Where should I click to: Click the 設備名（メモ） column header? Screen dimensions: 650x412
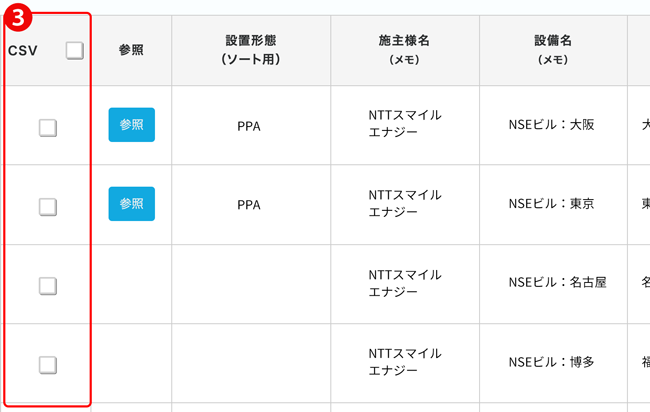point(553,50)
